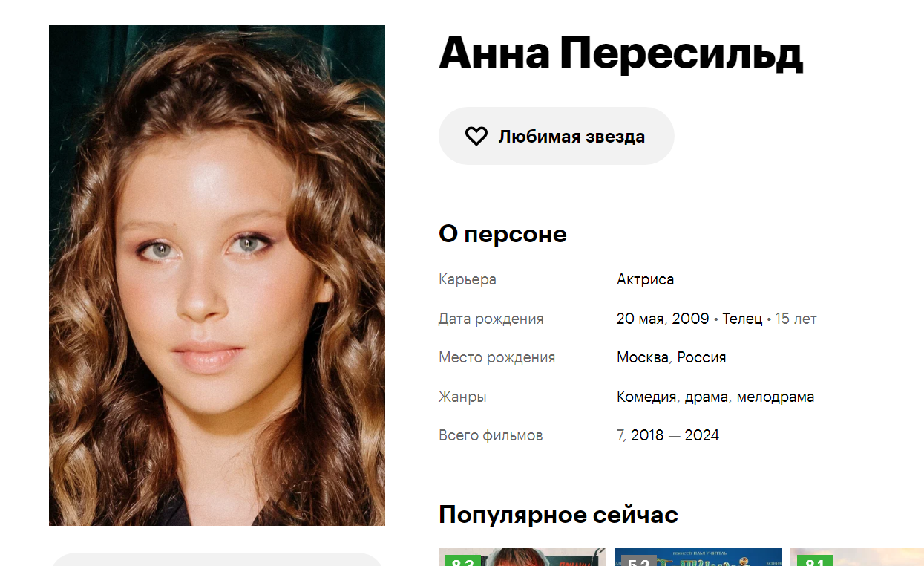Open the драма genre link

pos(706,397)
